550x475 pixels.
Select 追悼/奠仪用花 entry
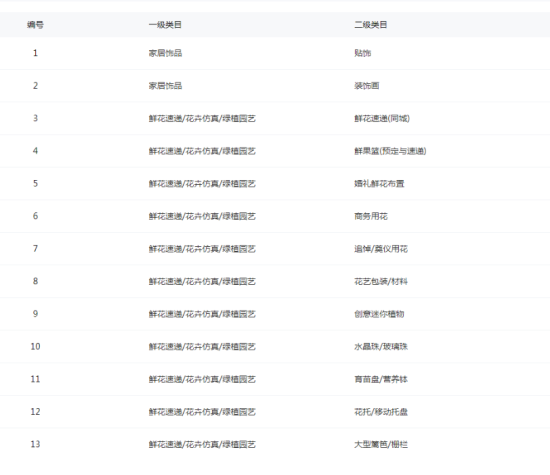pyautogui.click(x=381, y=249)
